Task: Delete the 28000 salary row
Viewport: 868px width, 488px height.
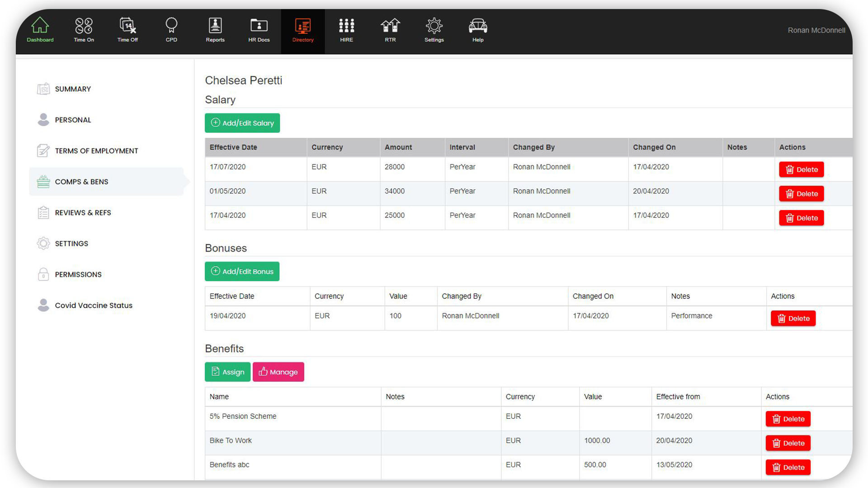Action: (x=801, y=169)
